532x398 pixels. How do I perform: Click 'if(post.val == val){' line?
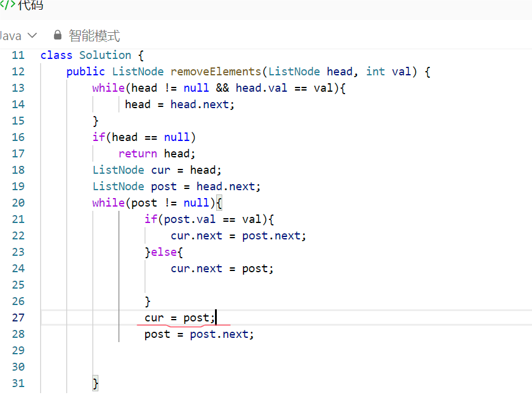tap(209, 219)
